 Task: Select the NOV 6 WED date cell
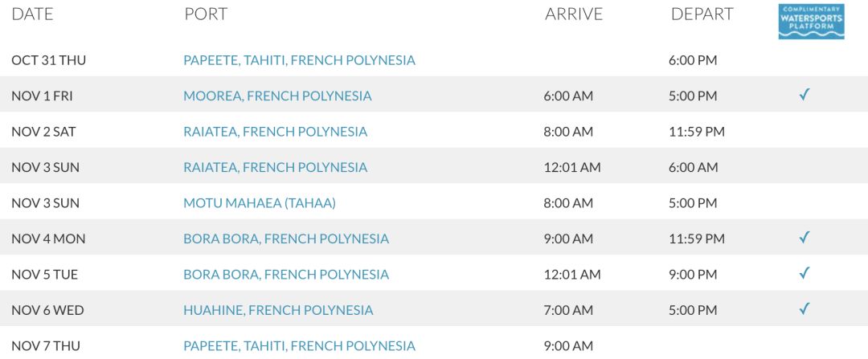[47, 310]
